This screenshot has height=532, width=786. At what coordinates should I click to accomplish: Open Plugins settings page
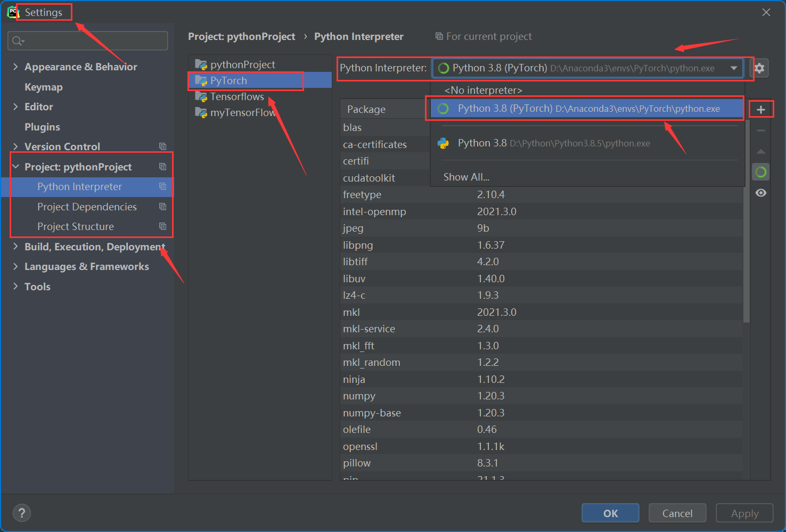[42, 127]
